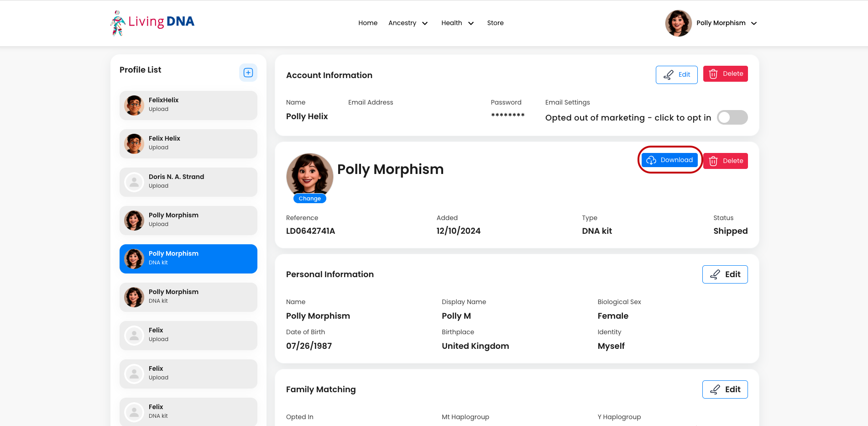Click the large Polly Morphism profile photo
This screenshot has height=426, width=868.
point(310,176)
